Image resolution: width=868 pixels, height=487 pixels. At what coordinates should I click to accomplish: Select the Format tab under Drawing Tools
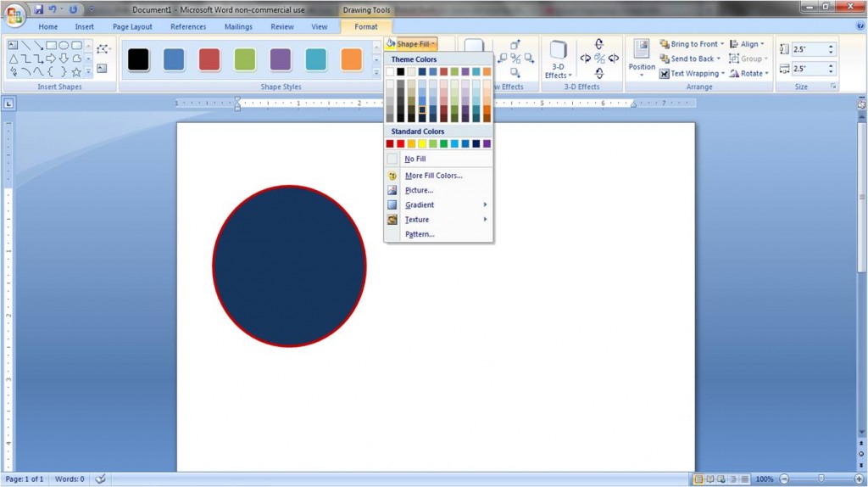tap(366, 26)
